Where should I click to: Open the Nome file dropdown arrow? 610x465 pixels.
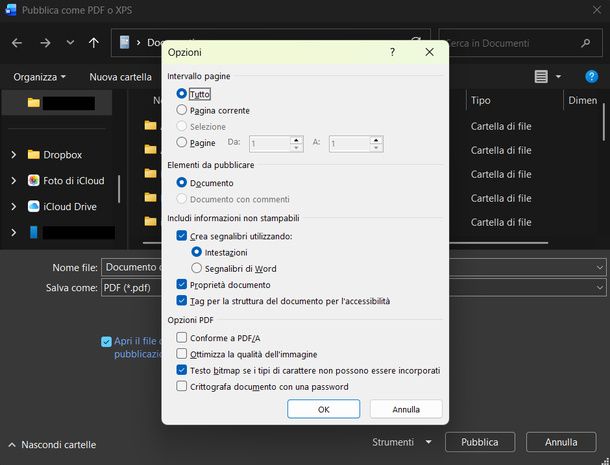point(599,268)
